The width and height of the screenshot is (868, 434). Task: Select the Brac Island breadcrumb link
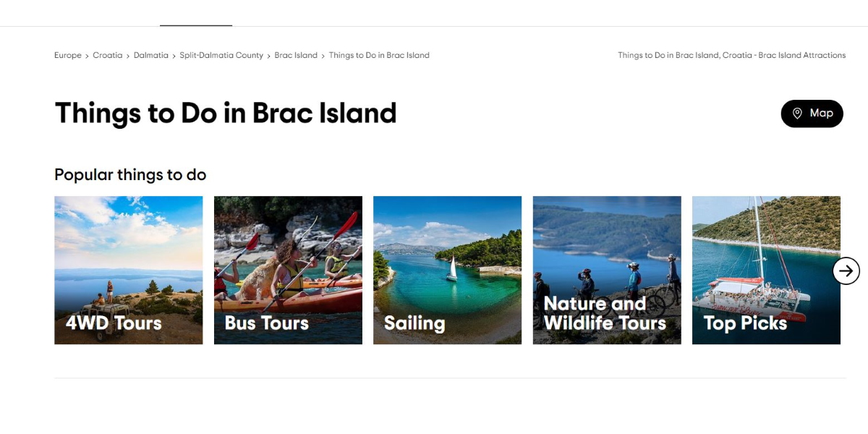pyautogui.click(x=296, y=56)
